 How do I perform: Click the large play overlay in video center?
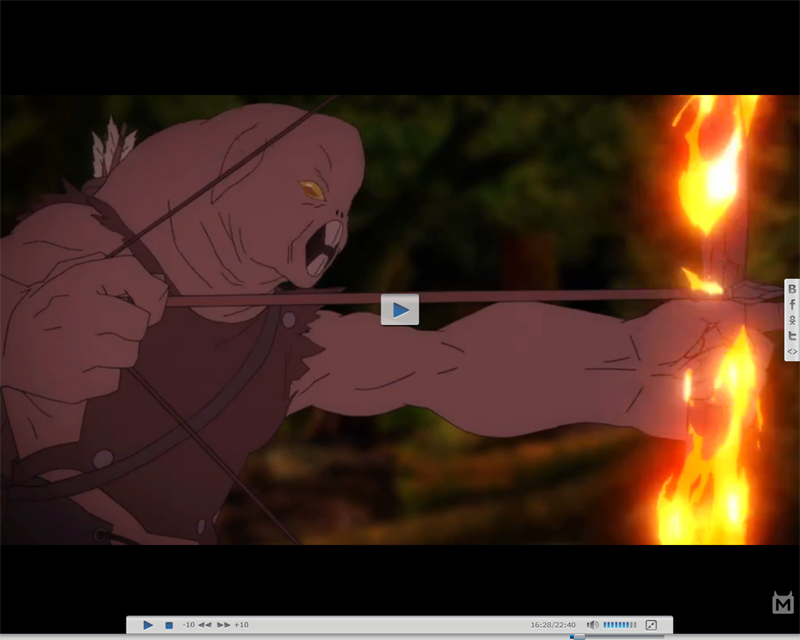(x=400, y=310)
